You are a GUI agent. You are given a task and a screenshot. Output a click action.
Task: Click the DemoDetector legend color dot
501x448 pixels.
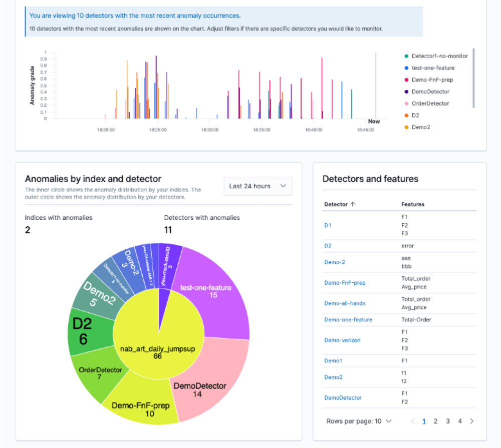pyautogui.click(x=406, y=92)
